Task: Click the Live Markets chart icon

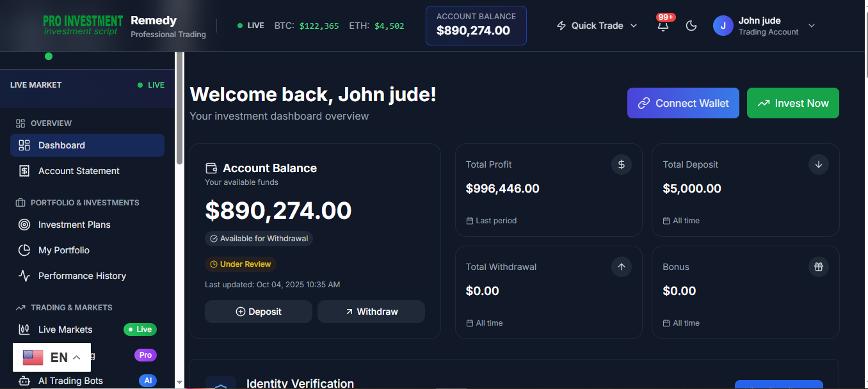Action: point(24,329)
